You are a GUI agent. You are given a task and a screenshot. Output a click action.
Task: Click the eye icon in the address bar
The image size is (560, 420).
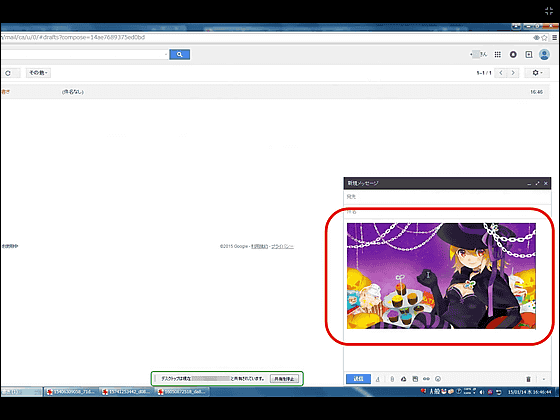(536, 38)
